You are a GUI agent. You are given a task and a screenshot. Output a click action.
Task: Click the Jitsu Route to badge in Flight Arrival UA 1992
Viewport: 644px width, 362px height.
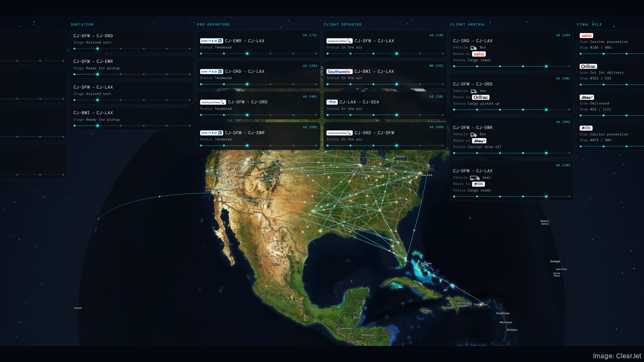pos(480,141)
